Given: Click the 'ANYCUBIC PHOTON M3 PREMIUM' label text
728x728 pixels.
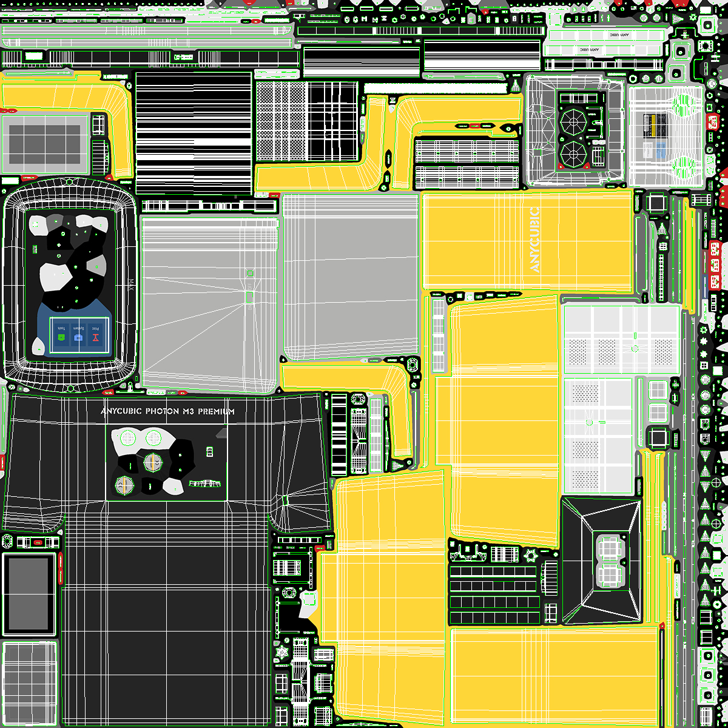Looking at the screenshot, I should (x=167, y=411).
